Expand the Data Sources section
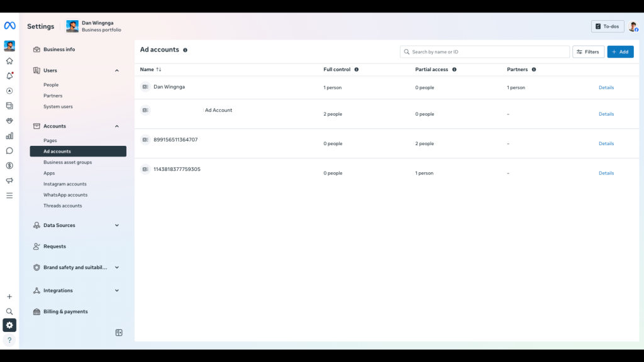 pyautogui.click(x=116, y=225)
